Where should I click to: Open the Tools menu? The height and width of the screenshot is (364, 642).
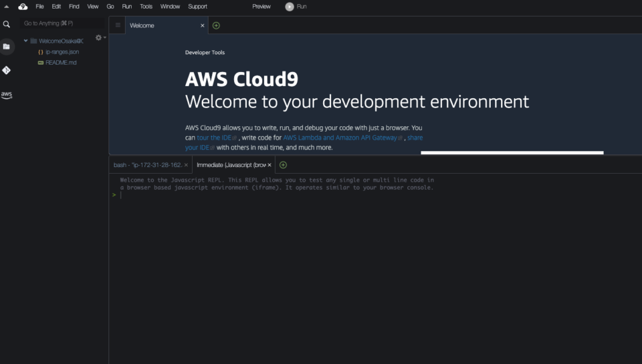coord(146,7)
